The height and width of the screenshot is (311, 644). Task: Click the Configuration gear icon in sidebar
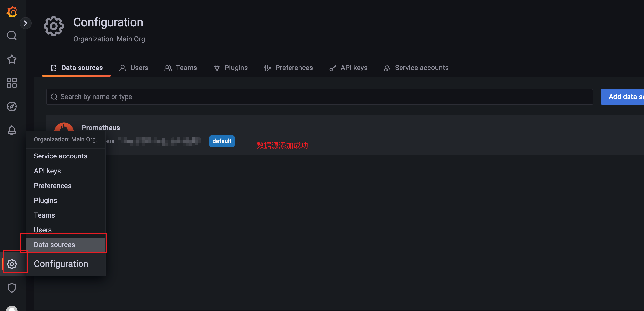12,264
